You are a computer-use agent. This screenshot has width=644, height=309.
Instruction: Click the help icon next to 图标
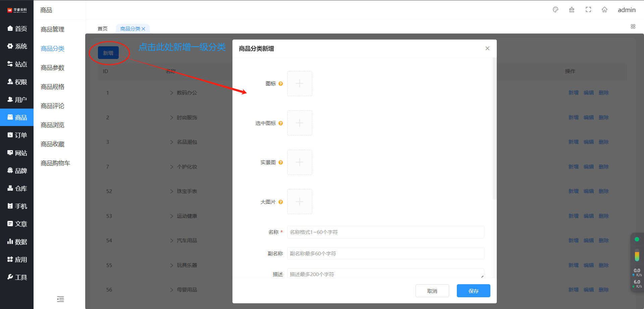pos(281,84)
